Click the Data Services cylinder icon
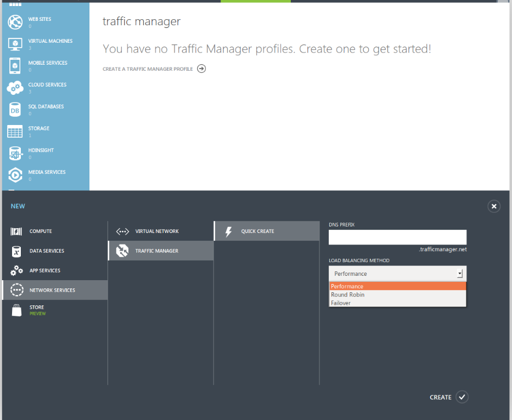Viewport: 512px width, 420px height. [x=16, y=251]
